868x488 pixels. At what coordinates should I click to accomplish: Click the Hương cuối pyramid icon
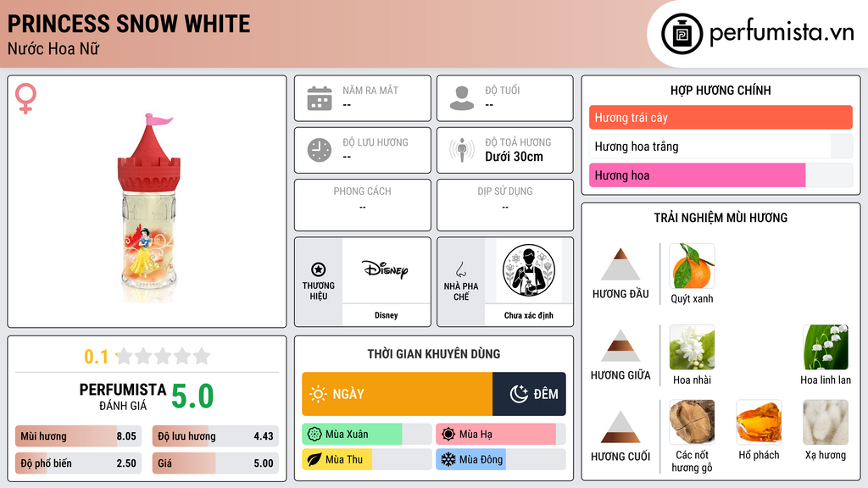(x=620, y=427)
